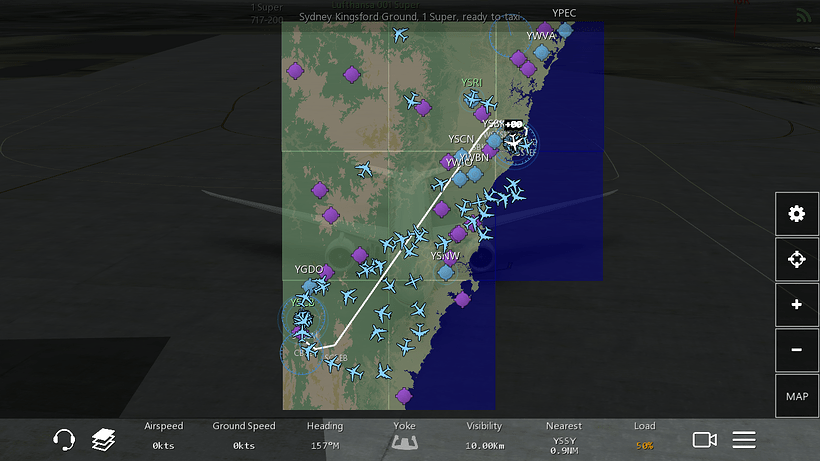
Task: Click the yoke indicator icon
Action: (x=404, y=443)
